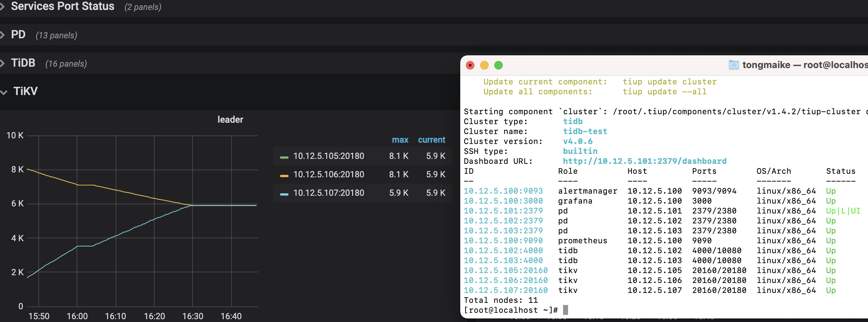Click yellow color swatch for 10.12.5.106
The width and height of the screenshot is (868, 322).
click(284, 176)
